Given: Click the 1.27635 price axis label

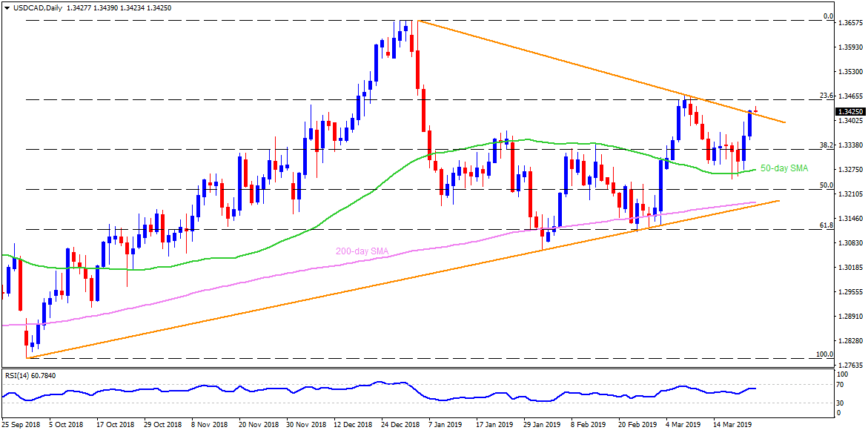Looking at the screenshot, I should pyautogui.click(x=847, y=366).
